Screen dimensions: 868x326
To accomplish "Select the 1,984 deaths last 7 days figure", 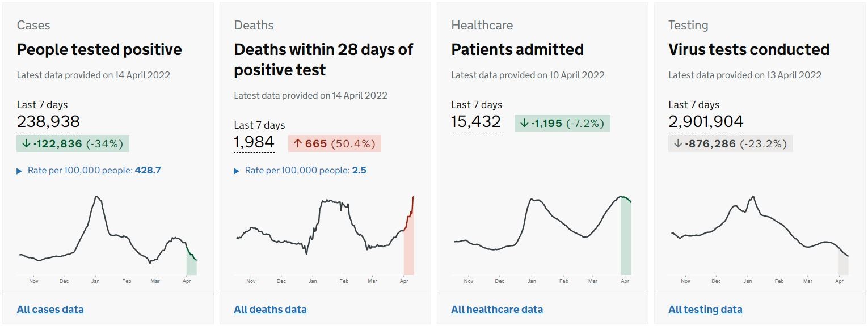I will tap(254, 142).
